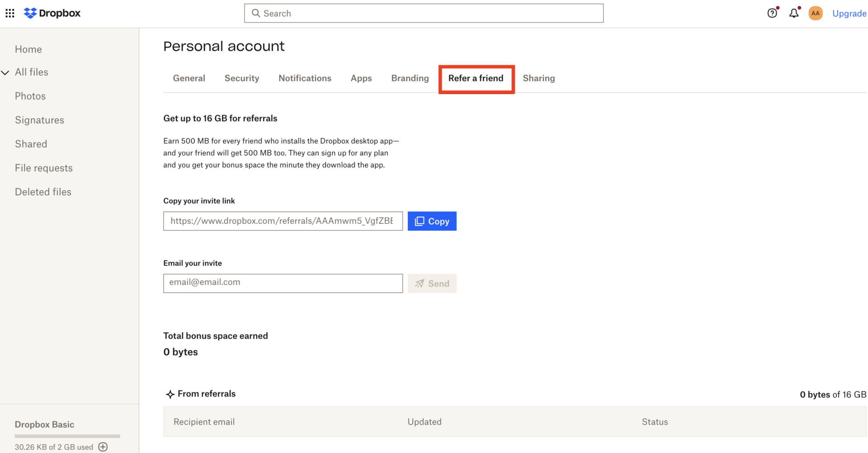This screenshot has width=868, height=453.
Task: Select the Sharing tab
Action: (x=538, y=78)
